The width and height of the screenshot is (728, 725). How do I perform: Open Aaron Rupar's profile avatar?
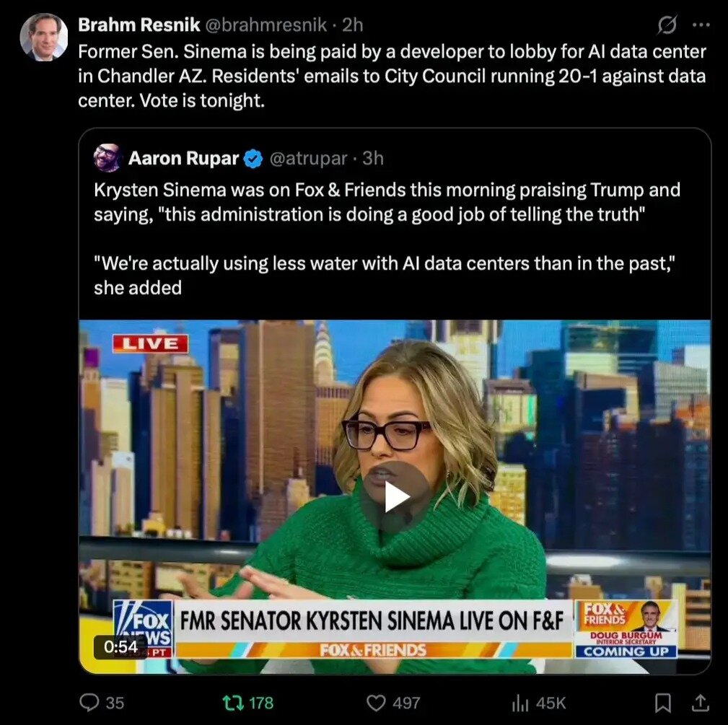108,158
